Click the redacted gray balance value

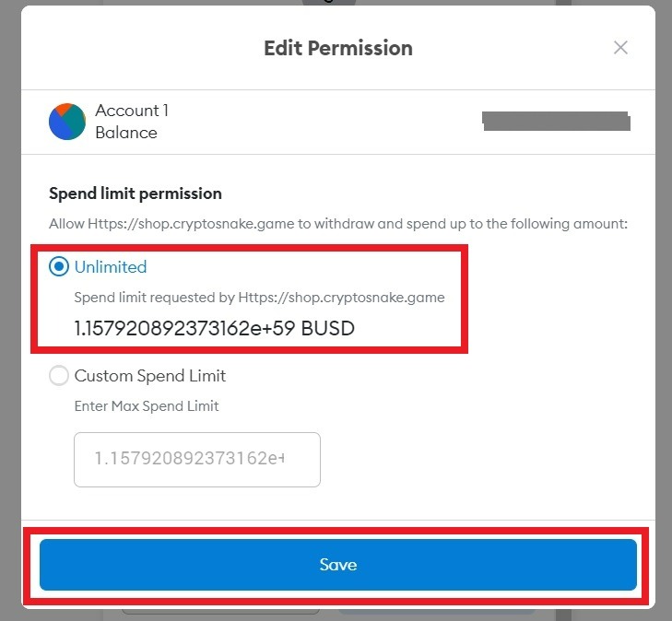point(556,121)
